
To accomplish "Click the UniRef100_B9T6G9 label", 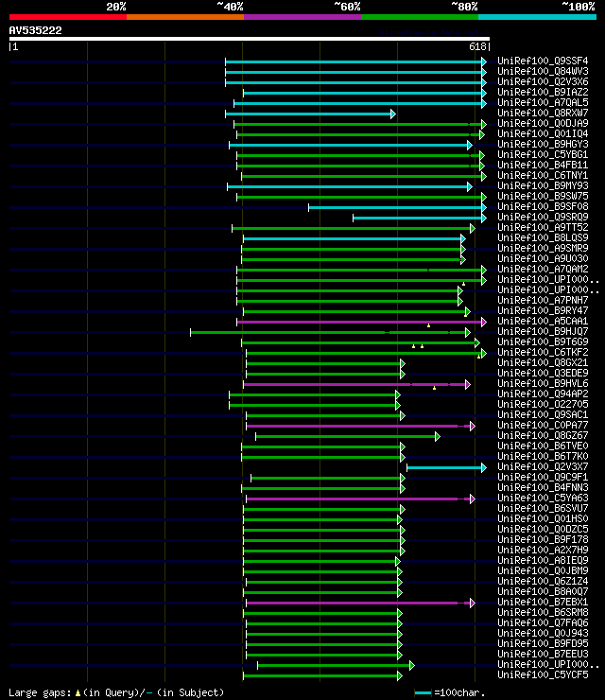I will pos(543,341).
